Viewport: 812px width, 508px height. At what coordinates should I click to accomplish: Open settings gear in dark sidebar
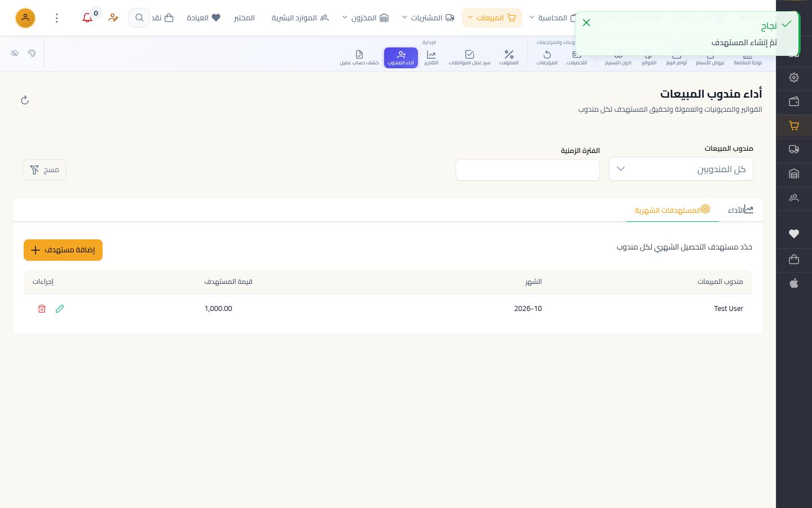pos(794,77)
